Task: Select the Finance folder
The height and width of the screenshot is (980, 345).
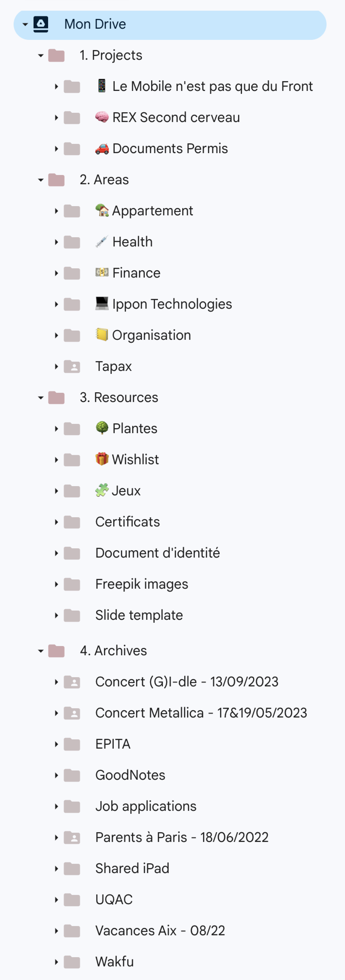Action: click(x=136, y=272)
